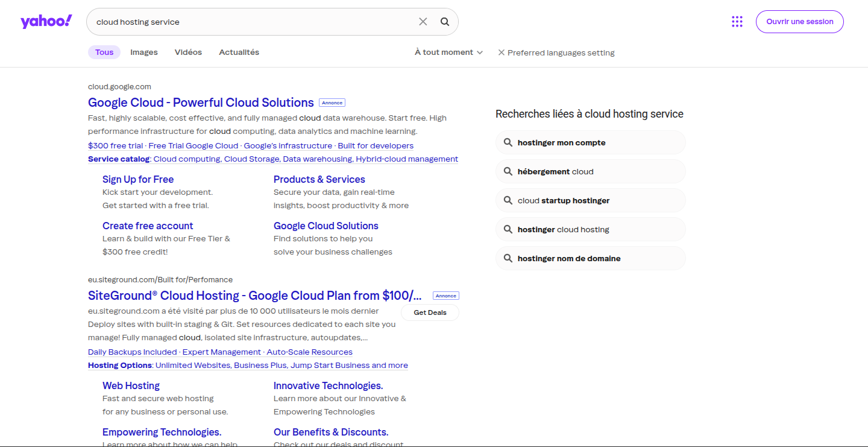Image resolution: width=868 pixels, height=447 pixels.
Task: Open Web Hosting sitelink
Action: [131, 385]
